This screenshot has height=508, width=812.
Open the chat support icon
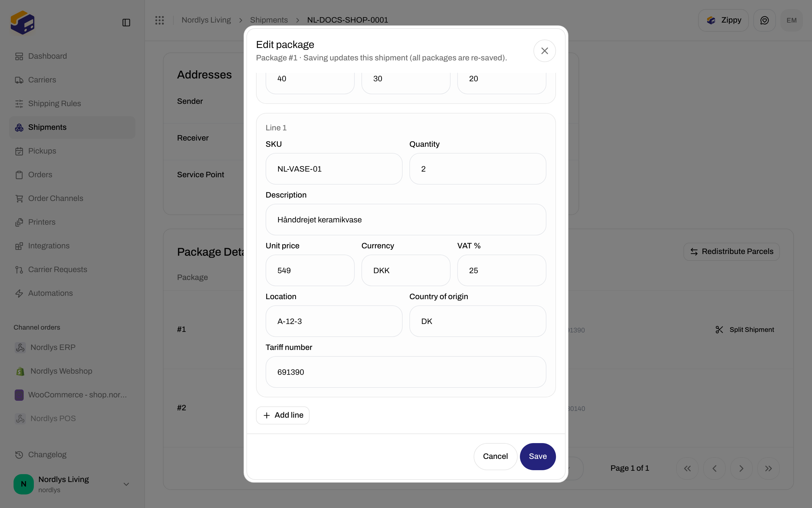click(x=764, y=21)
